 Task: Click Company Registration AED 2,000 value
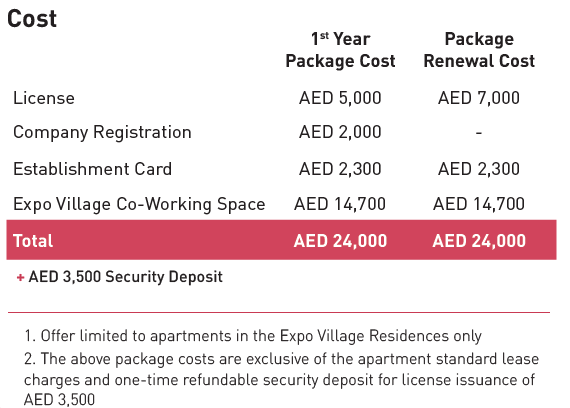pyautogui.click(x=340, y=132)
